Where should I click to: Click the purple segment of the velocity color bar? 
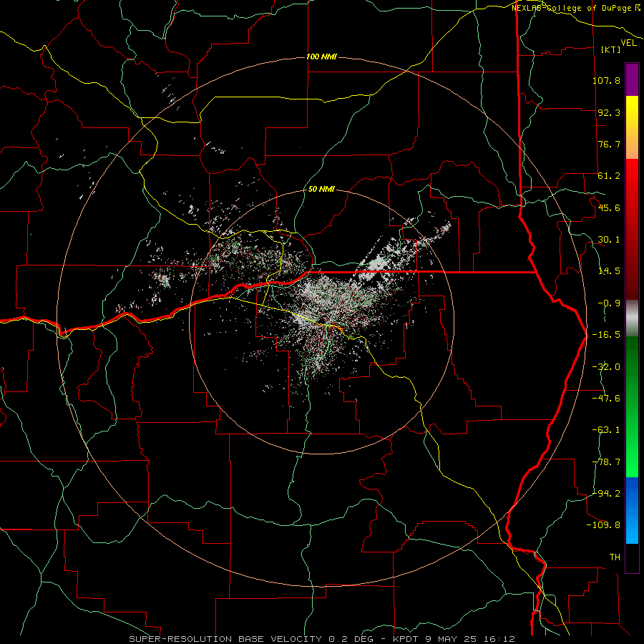[x=632, y=80]
